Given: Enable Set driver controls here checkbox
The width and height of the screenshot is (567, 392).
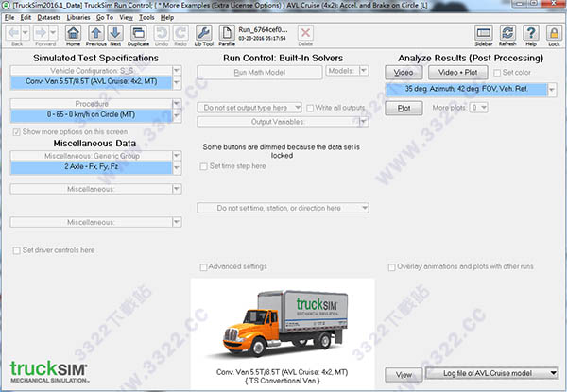Looking at the screenshot, I should [x=16, y=250].
